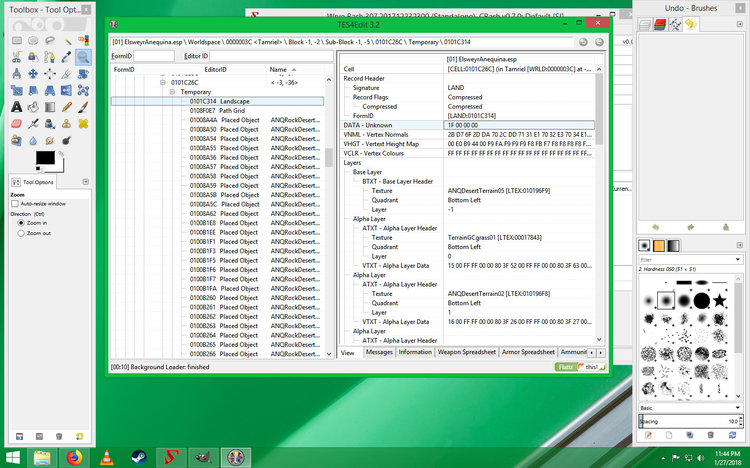Collapse the Temporary group tree node

[172, 92]
